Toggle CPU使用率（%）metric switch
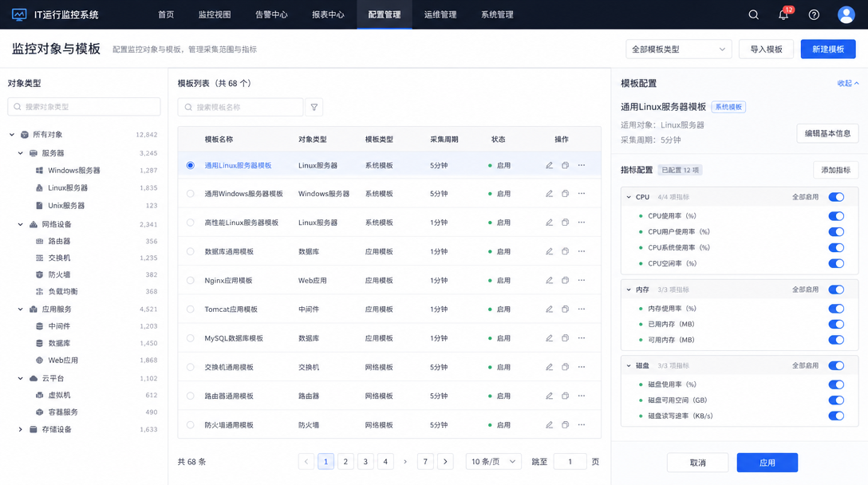This screenshot has width=868, height=485. (836, 216)
